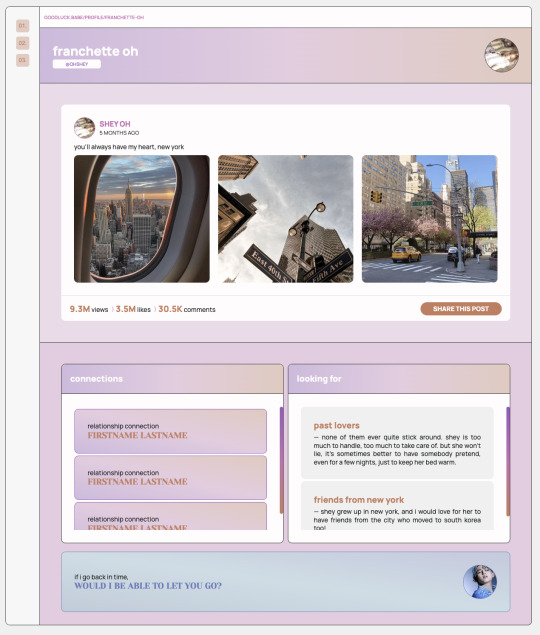
Task: Click the past lovers description paragraph
Action: [397, 450]
